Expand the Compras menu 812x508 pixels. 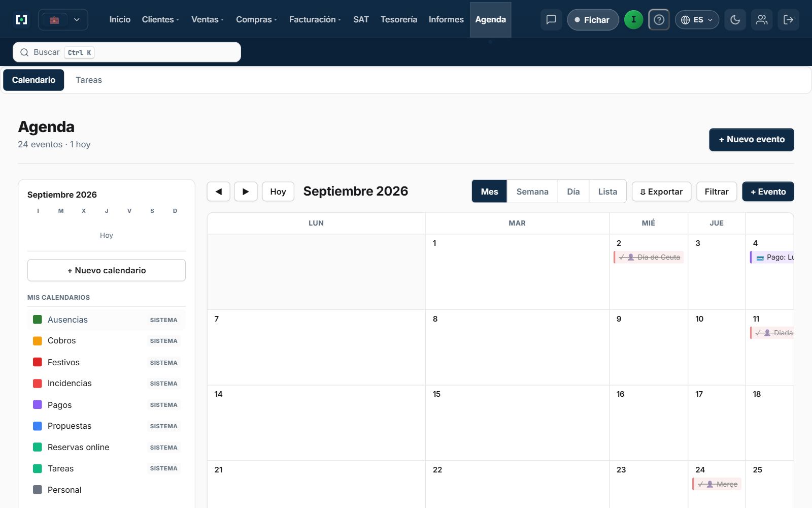coord(256,19)
